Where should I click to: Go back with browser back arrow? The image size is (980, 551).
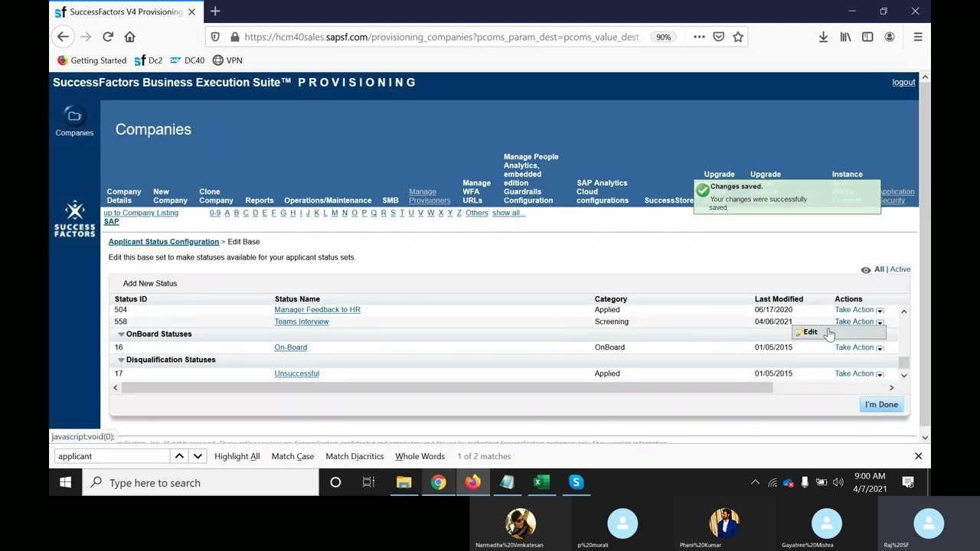point(63,37)
